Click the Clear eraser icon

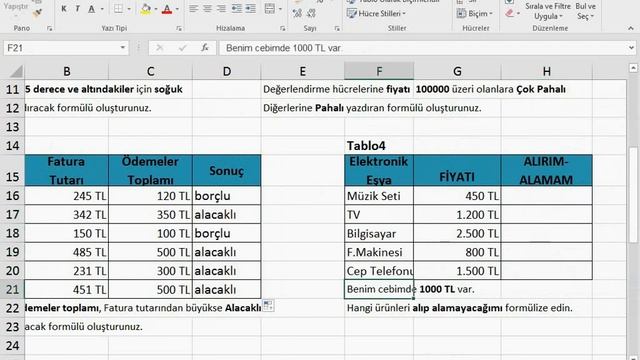(x=509, y=13)
